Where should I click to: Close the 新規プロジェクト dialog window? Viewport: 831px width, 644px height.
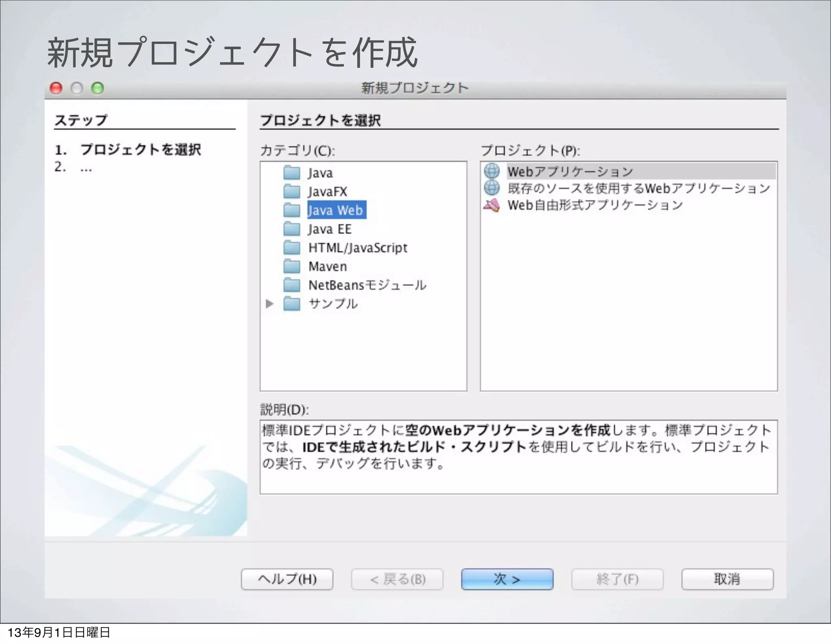[x=56, y=88]
